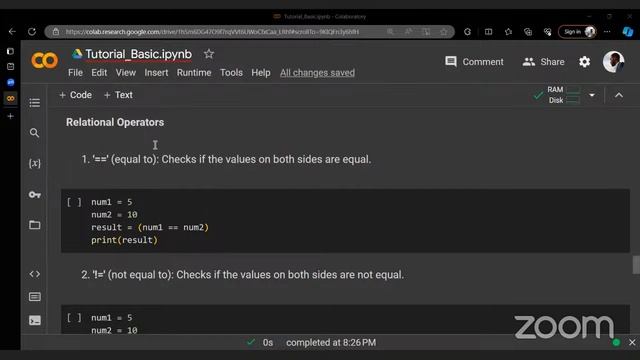Select the Colab tab in vertical tab strip
Screen dimensions: 640x360
[11, 98]
